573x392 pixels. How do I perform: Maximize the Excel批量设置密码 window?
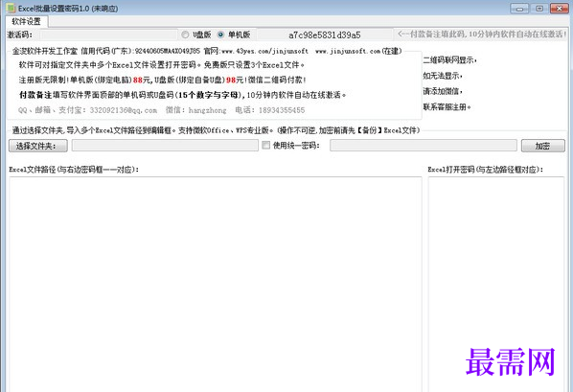click(539, 8)
